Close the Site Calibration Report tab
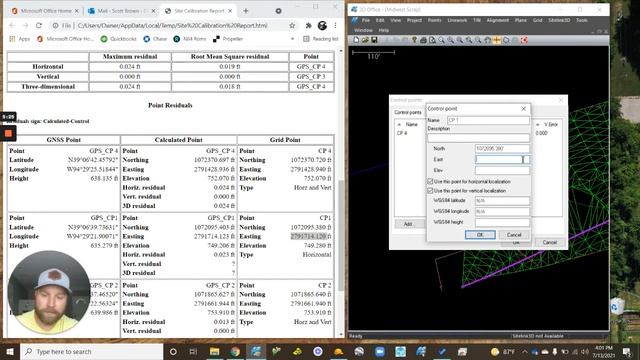640x360 pixels. click(x=230, y=11)
